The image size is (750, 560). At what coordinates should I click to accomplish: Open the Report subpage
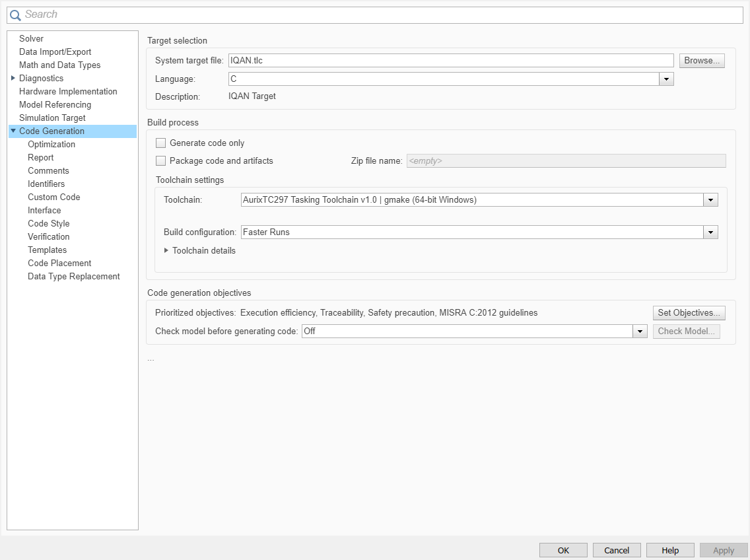(41, 157)
